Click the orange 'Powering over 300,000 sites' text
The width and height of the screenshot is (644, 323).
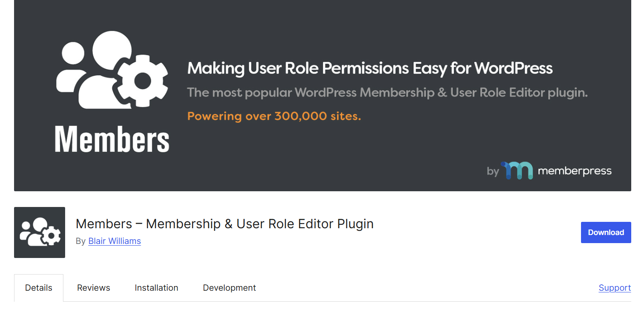pyautogui.click(x=274, y=116)
